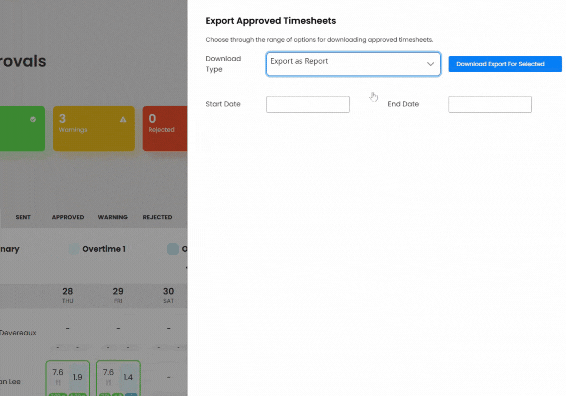Click the Overtime 1 legend label
Screen dimensions: 566x396
pyautogui.click(x=104, y=249)
